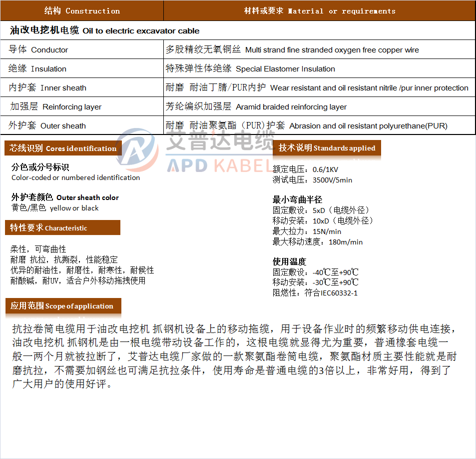Image resolution: width=476 pixels, height=459 pixels.
Task: Click the 材料或要求 Material or requirements header
Action: point(319,10)
